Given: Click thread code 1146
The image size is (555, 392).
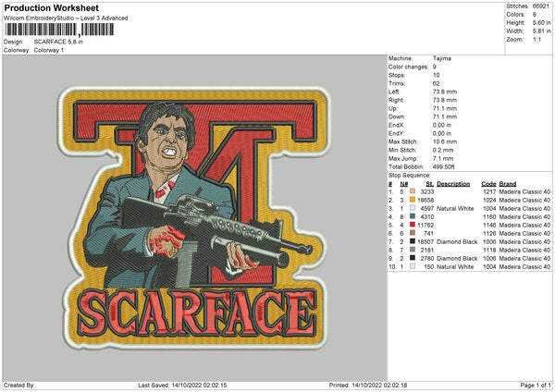Looking at the screenshot, I should point(489,225).
